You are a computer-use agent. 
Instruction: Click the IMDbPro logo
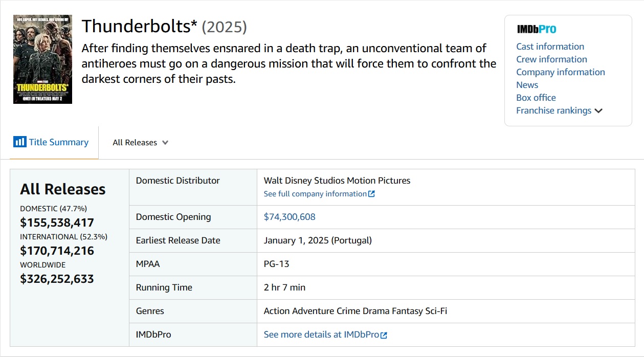click(x=536, y=29)
